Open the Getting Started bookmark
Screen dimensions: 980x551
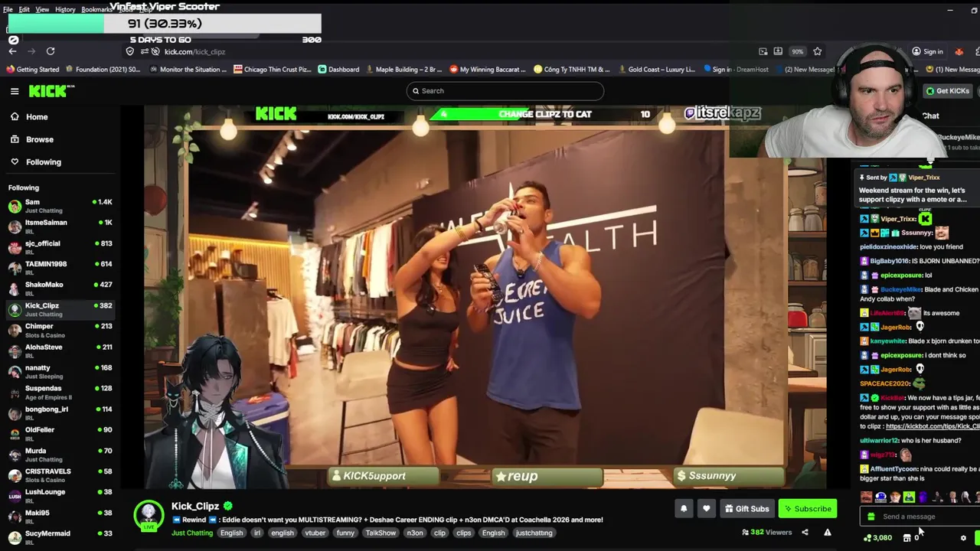(x=33, y=70)
